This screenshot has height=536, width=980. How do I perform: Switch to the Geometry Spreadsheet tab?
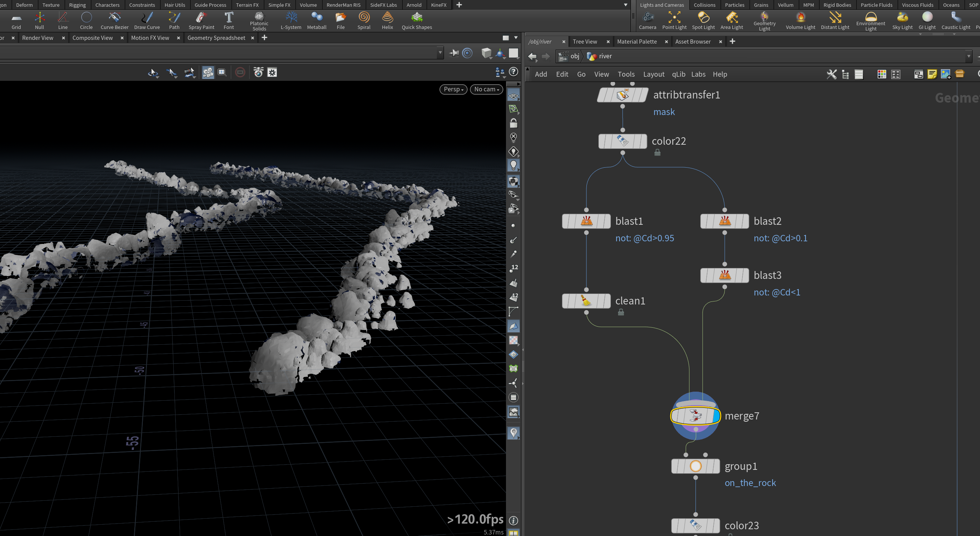click(x=216, y=38)
